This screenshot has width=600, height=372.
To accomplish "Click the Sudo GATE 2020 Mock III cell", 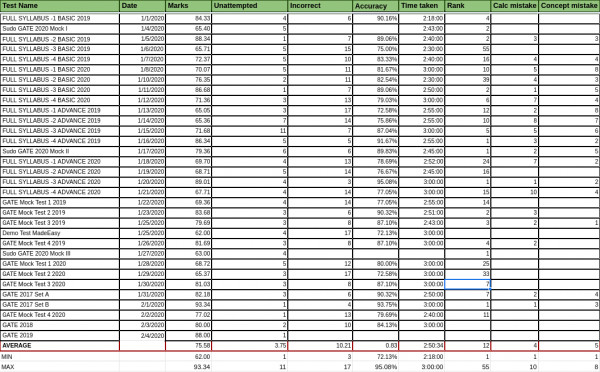I will click(x=60, y=253).
